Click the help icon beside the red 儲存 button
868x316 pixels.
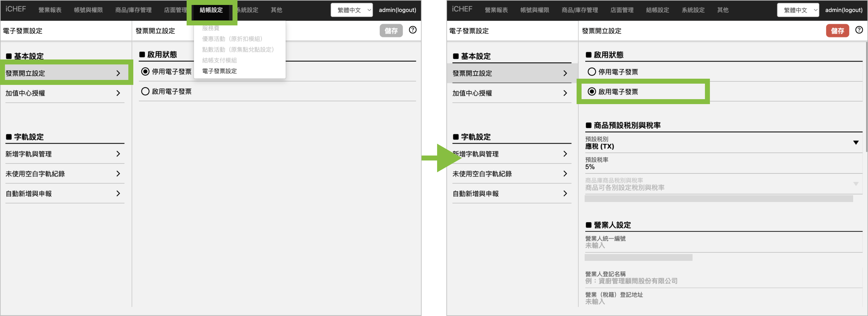859,30
